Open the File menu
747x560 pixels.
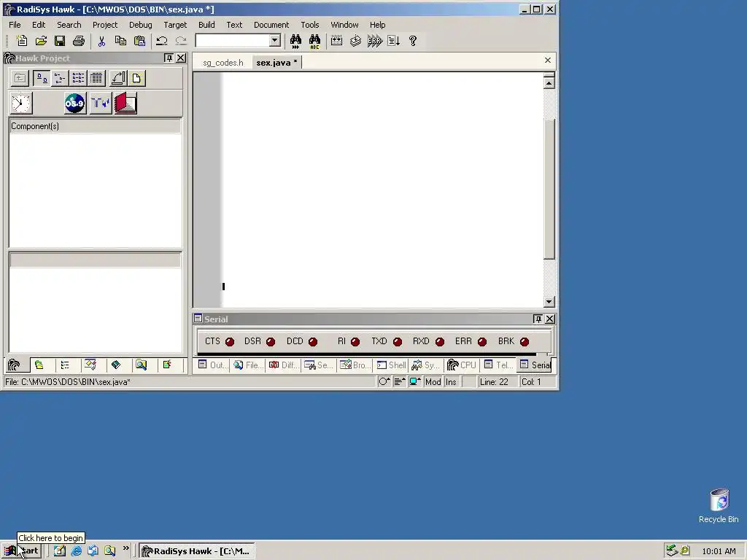[15, 25]
